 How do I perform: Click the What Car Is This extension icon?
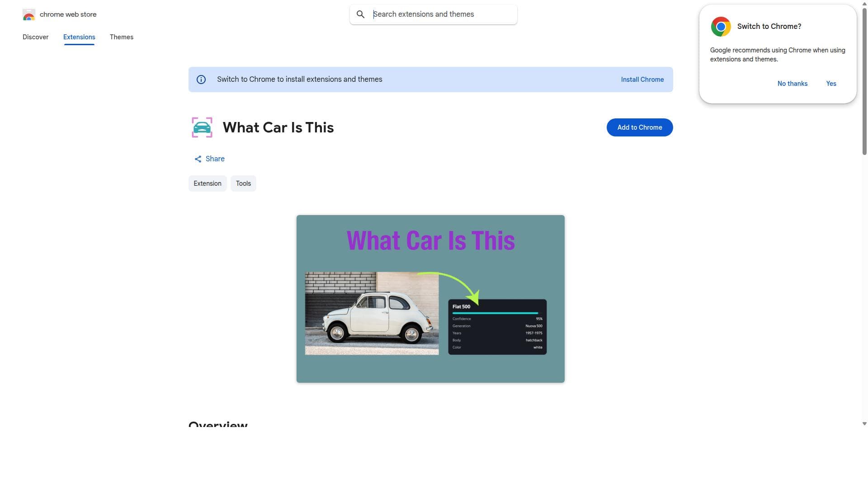(202, 127)
